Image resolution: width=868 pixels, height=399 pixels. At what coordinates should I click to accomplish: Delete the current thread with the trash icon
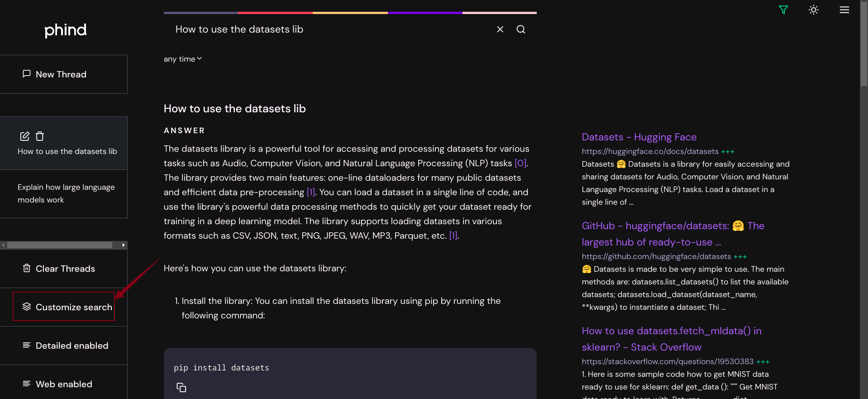coord(40,136)
